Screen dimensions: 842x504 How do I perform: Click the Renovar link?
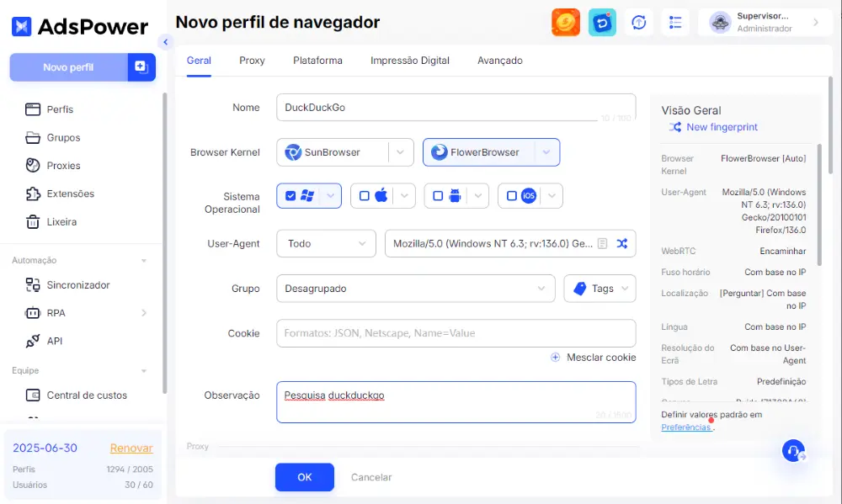[x=131, y=448]
